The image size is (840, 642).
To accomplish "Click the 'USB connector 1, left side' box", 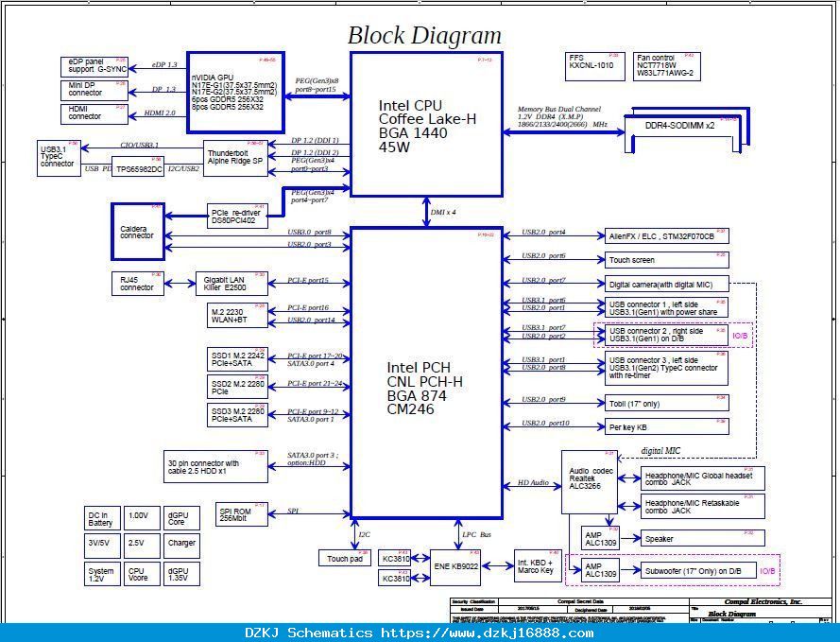I will (x=666, y=307).
